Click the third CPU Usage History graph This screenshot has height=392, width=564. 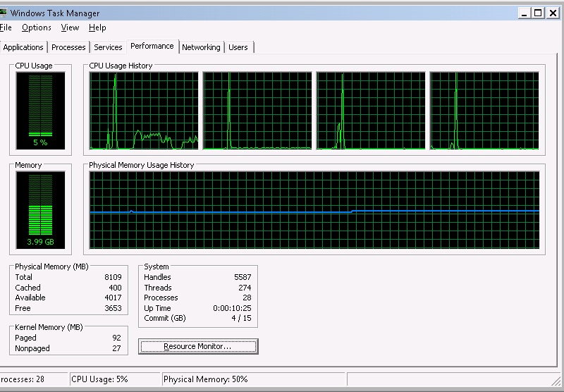(x=371, y=111)
